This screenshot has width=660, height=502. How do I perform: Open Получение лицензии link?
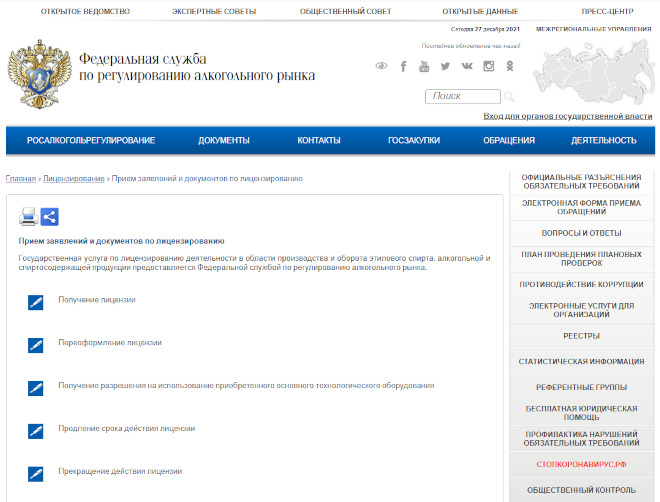pos(97,300)
